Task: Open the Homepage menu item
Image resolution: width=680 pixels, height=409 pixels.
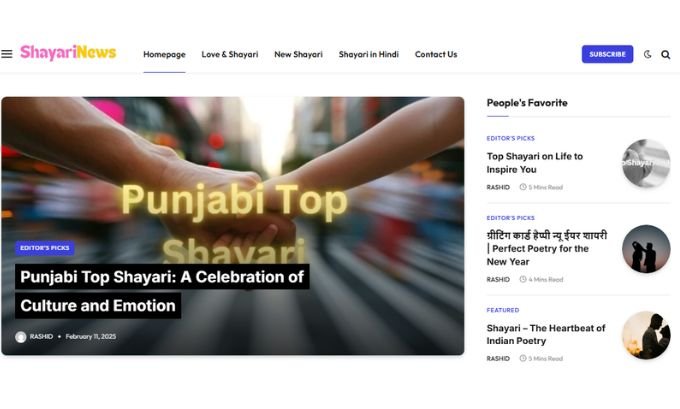Action: click(164, 54)
